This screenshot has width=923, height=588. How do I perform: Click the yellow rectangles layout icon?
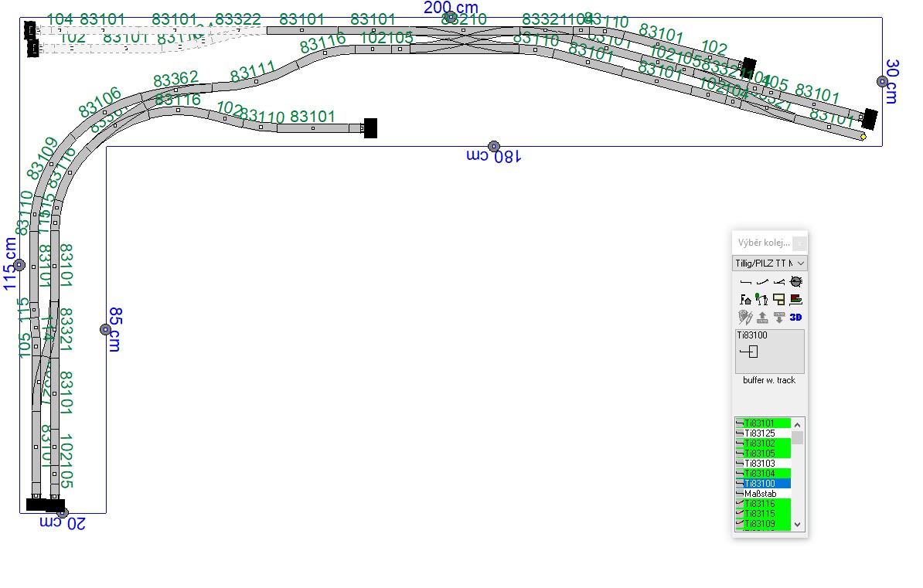pyautogui.click(x=778, y=299)
